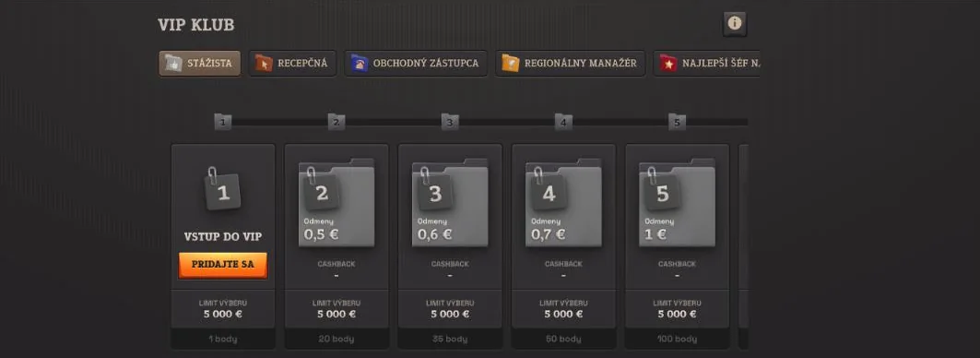Screen dimensions: 980x358
Task: Select level 4 marker on progress bar
Action: coord(563,122)
